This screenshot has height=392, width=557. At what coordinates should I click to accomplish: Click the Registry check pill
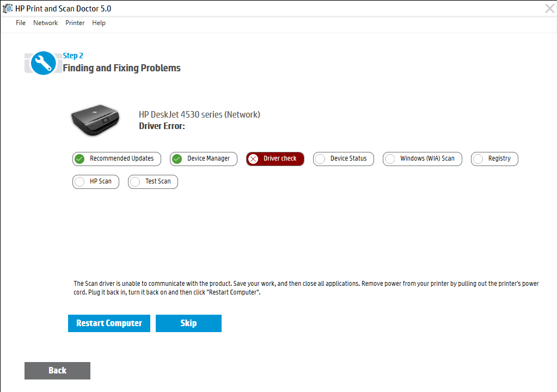click(x=494, y=159)
